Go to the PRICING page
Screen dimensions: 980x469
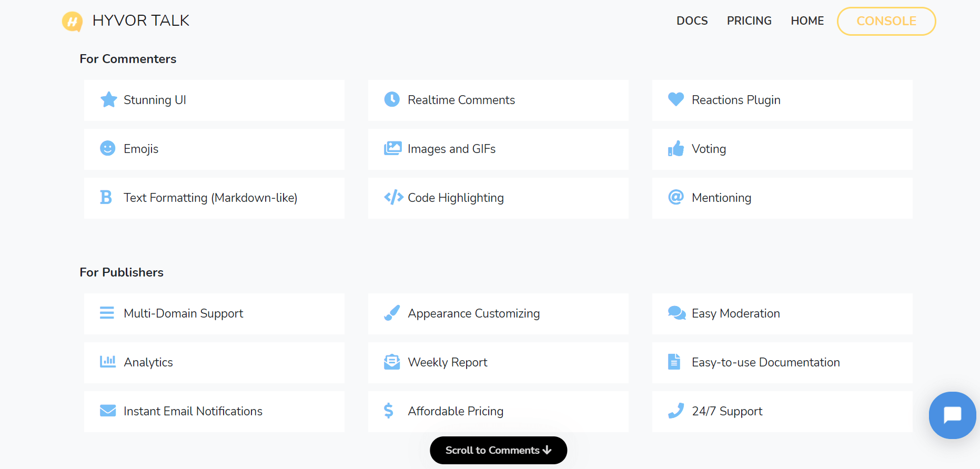coord(749,21)
